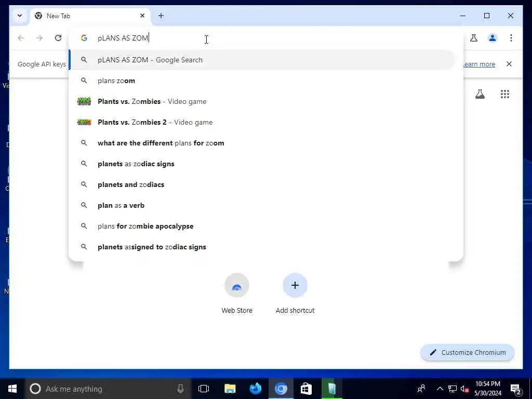Image resolution: width=532 pixels, height=399 pixels.
Task: Open the Google apps grid
Action: tap(505, 94)
